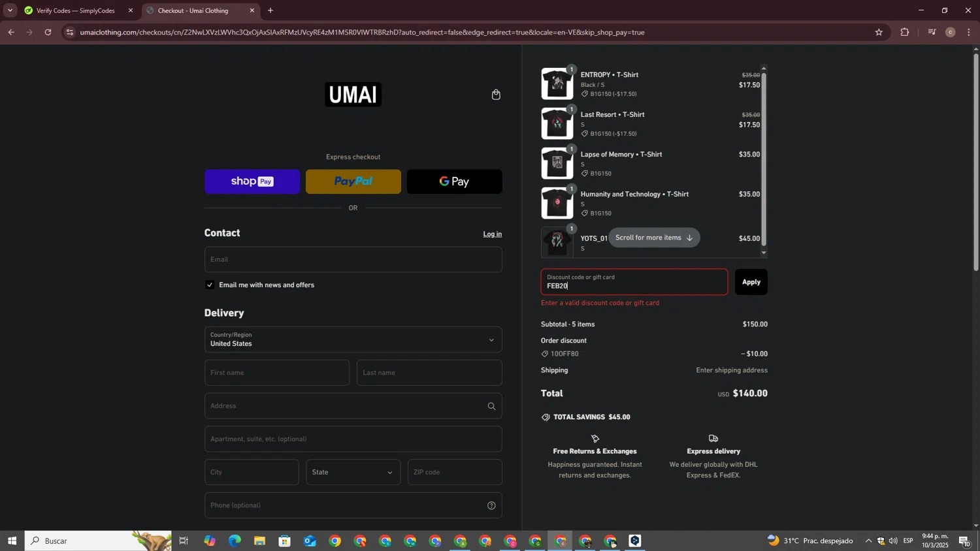Open File Explorer from the taskbar

point(259,541)
